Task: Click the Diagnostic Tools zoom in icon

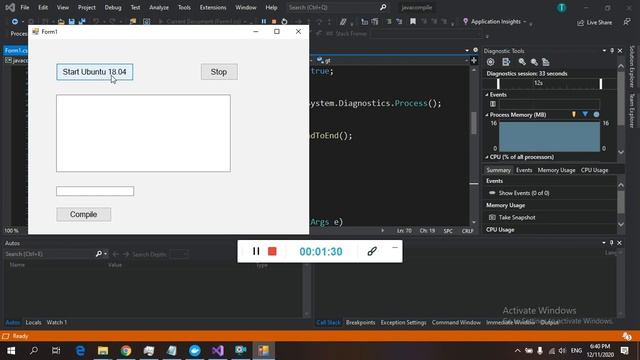Action: coord(522,62)
